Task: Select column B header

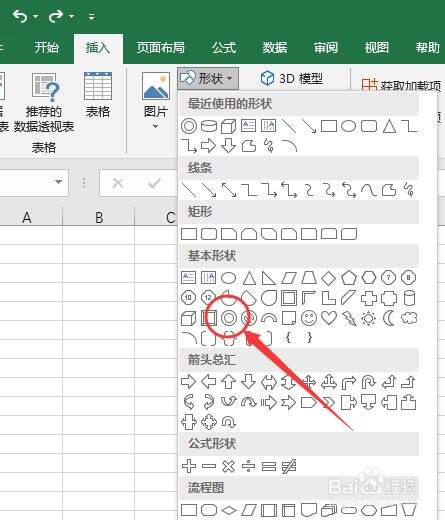Action: 99,217
